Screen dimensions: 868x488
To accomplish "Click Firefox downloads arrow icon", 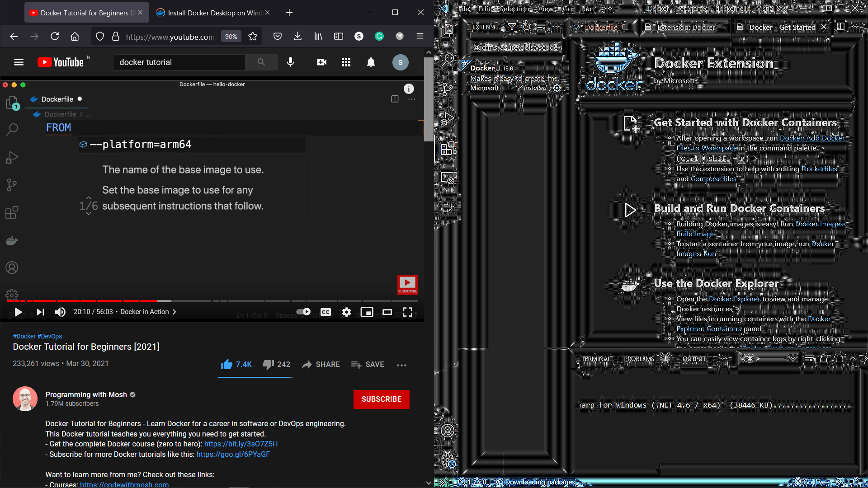I will (297, 37).
